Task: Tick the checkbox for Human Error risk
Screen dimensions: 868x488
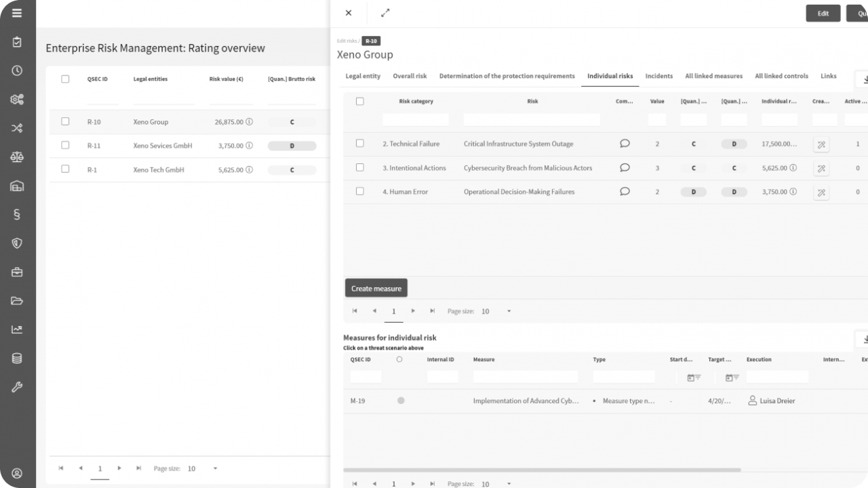Action: pyautogui.click(x=360, y=191)
